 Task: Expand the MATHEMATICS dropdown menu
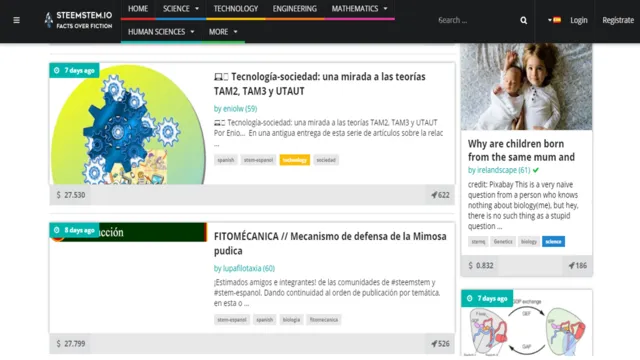[x=359, y=9]
